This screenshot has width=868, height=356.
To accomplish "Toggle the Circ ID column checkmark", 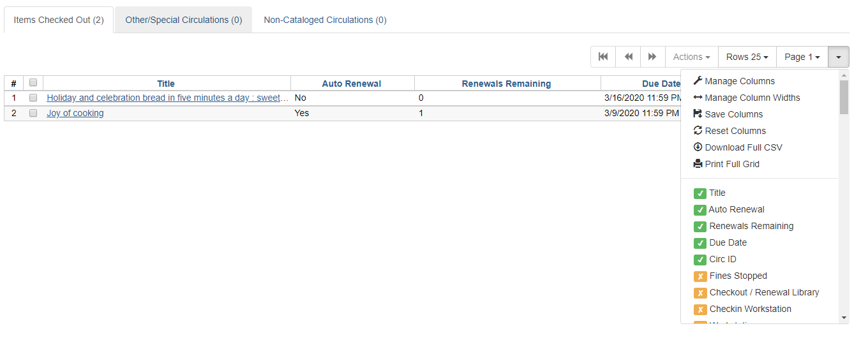I will (700, 259).
